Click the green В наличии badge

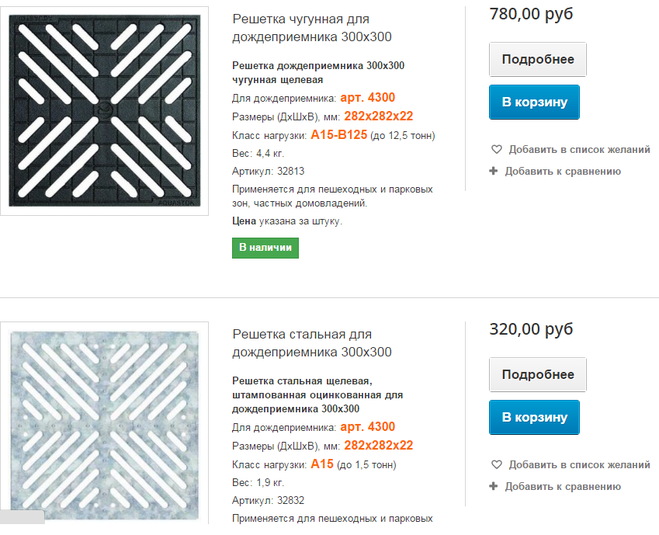[x=265, y=247]
